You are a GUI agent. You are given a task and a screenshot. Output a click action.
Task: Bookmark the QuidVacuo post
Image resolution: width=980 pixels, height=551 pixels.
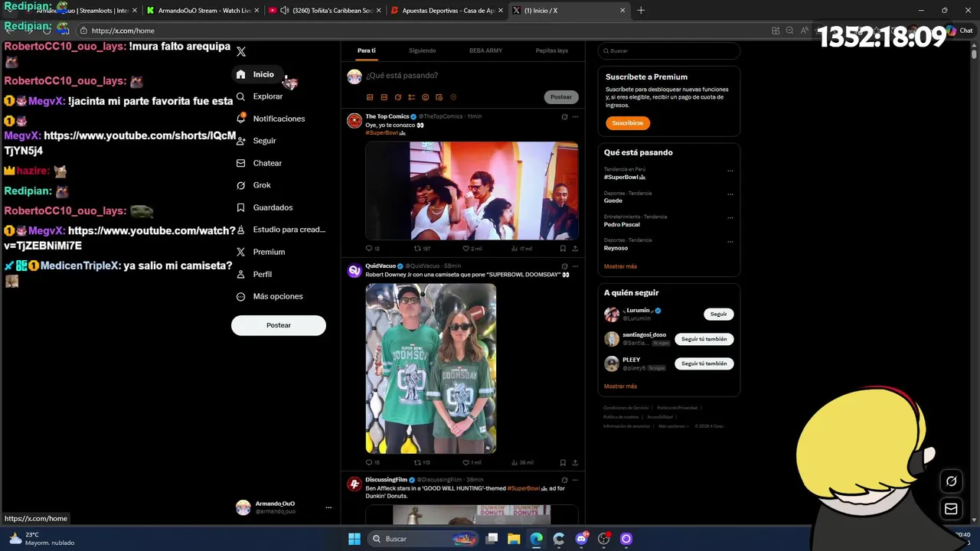(x=563, y=463)
